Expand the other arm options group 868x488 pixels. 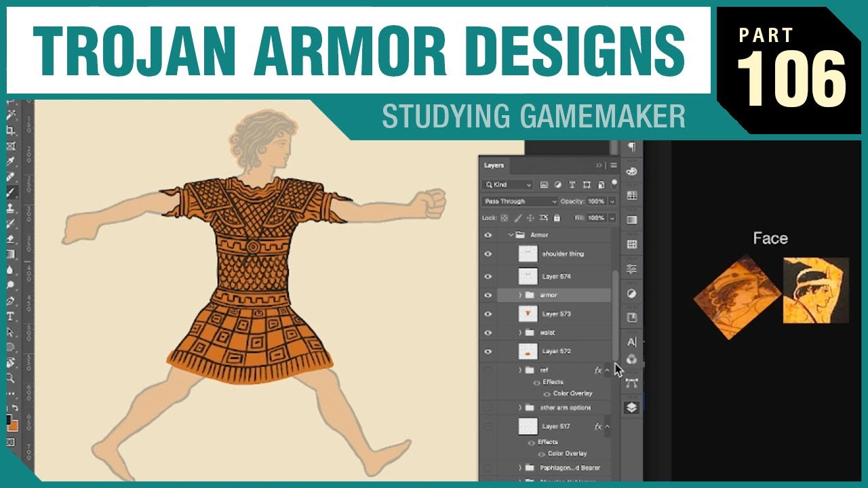[x=521, y=407]
